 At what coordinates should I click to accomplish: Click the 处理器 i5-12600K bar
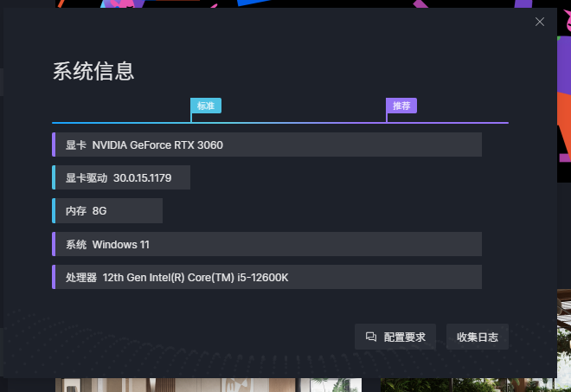(268, 277)
